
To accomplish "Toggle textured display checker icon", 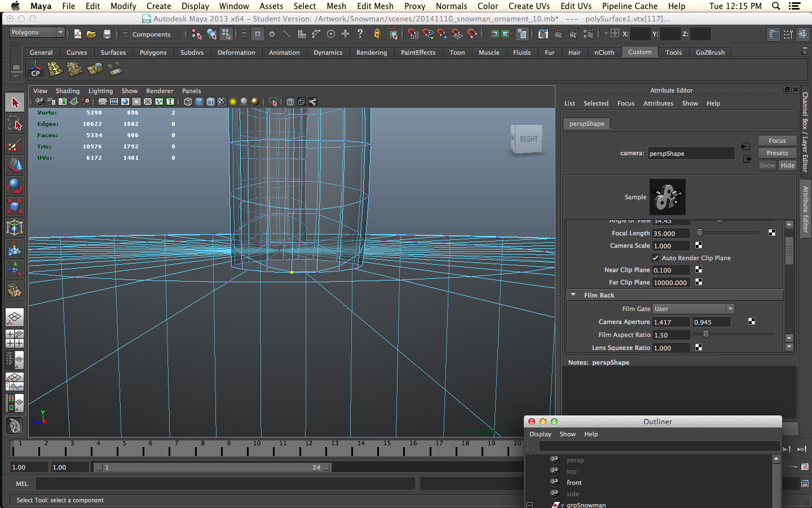I will [x=222, y=102].
